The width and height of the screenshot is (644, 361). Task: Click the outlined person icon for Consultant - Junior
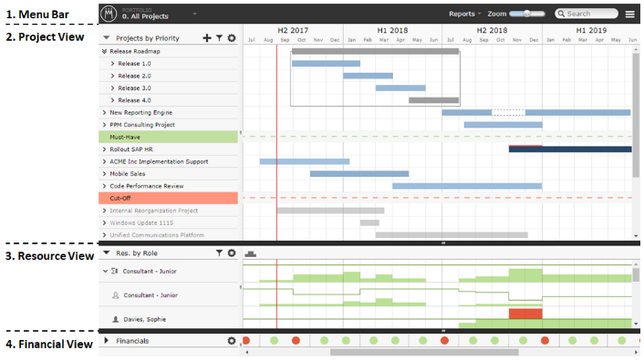coord(116,295)
